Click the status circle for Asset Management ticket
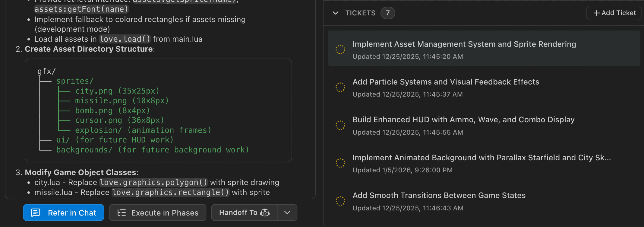The image size is (644, 227). [x=340, y=49]
